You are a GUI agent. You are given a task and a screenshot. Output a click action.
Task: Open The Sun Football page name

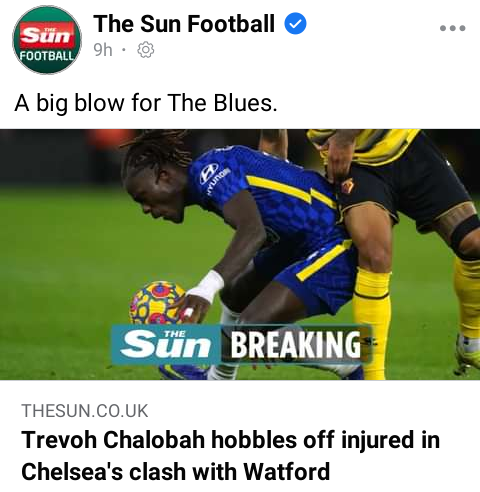coord(184,24)
